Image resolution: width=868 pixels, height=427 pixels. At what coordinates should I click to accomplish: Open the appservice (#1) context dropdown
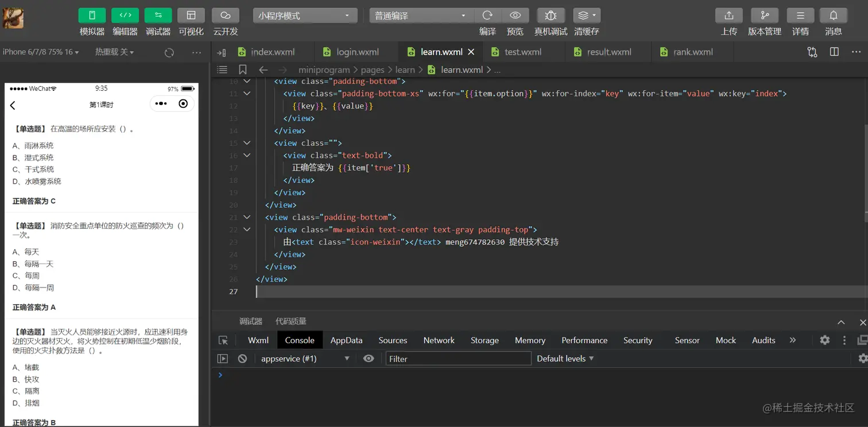305,359
